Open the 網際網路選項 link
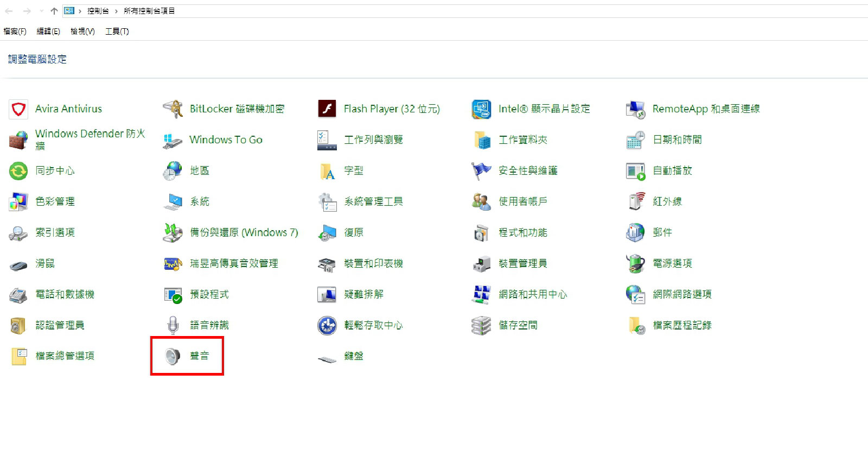The height and width of the screenshot is (450, 868). click(x=682, y=294)
